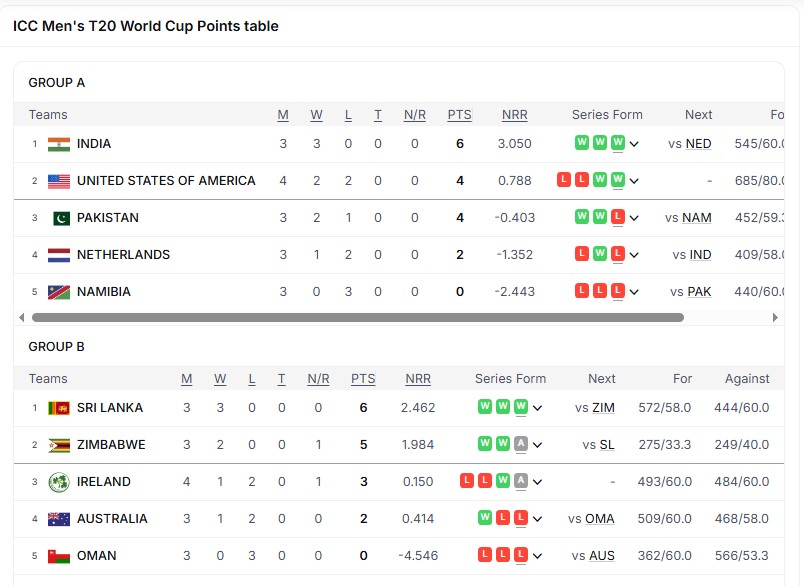Sort Group B by PTS column
804x586 pixels.
(x=363, y=379)
